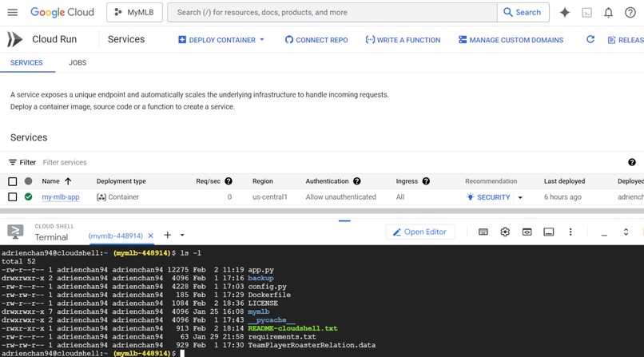Click the Filter icon

pyautogui.click(x=13, y=162)
